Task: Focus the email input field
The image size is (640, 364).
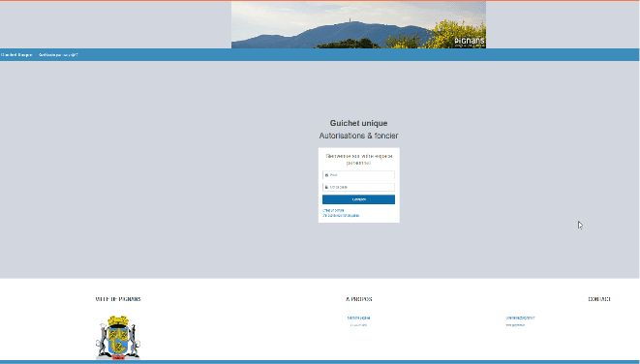Action: click(358, 175)
